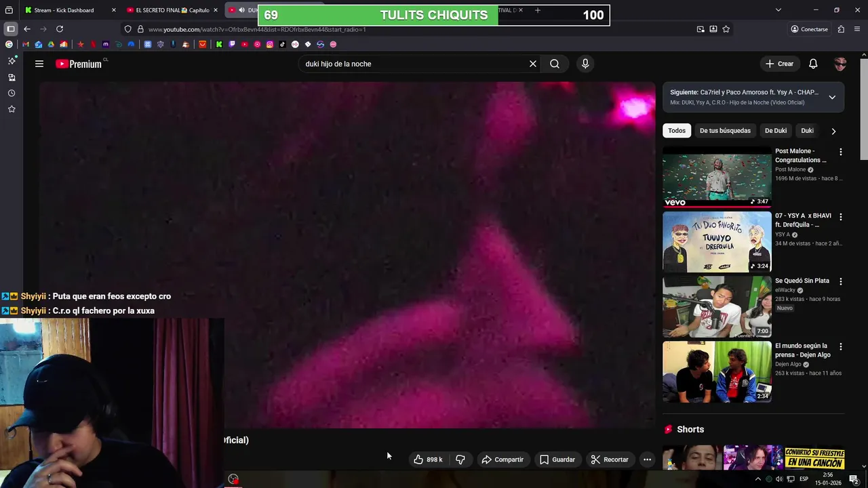
Task: Open the Twitch bookmark
Action: 232,44
